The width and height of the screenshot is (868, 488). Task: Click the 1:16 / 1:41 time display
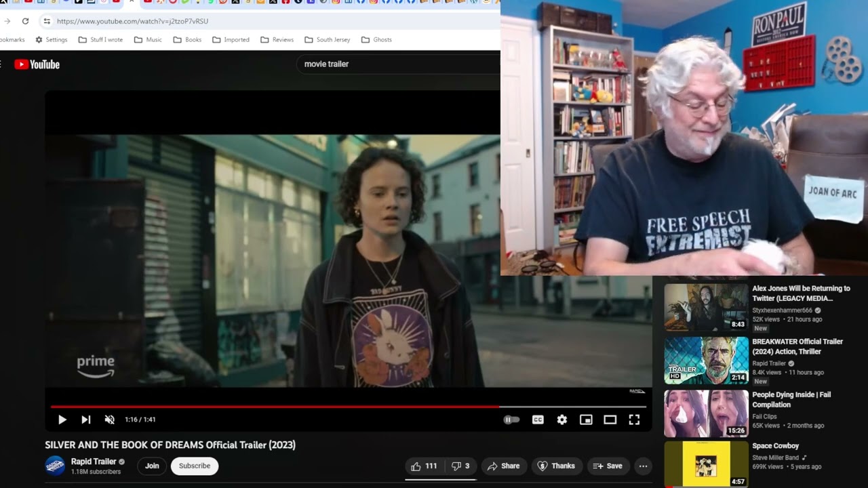(x=140, y=420)
